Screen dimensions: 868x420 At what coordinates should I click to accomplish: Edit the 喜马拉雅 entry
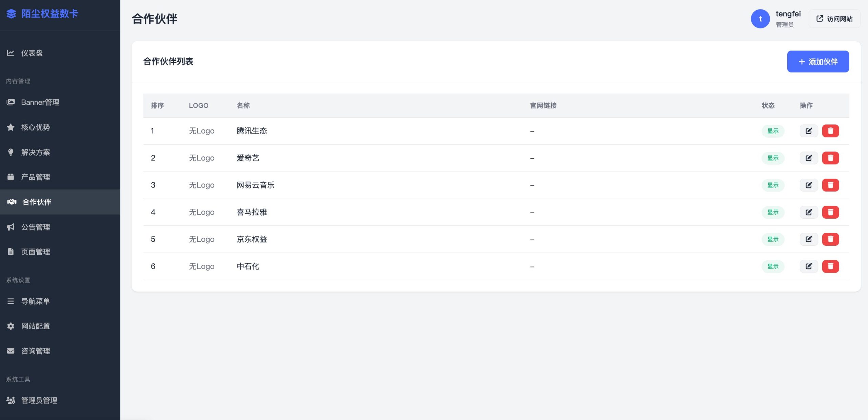[x=809, y=212]
